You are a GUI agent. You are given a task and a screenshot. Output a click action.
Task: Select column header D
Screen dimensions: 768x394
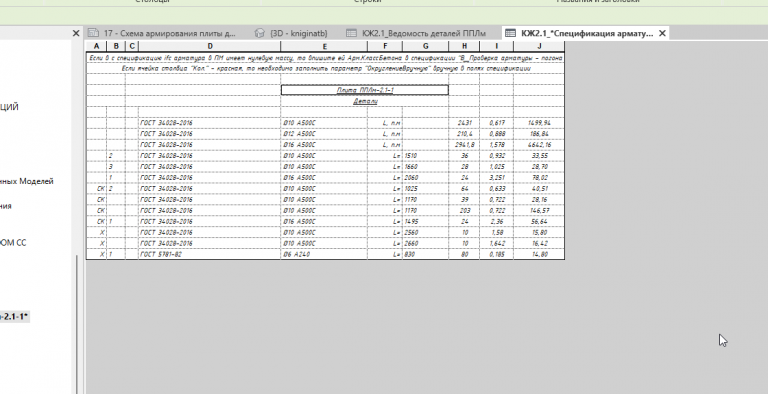pos(210,47)
